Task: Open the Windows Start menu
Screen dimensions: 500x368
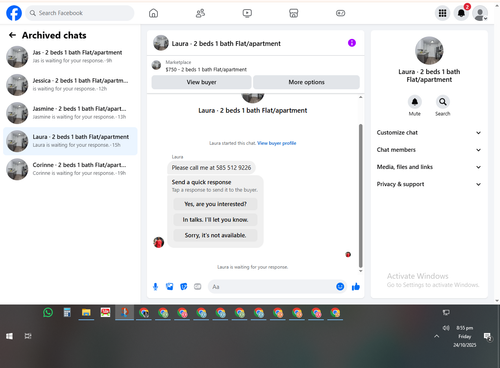Action: click(x=9, y=336)
